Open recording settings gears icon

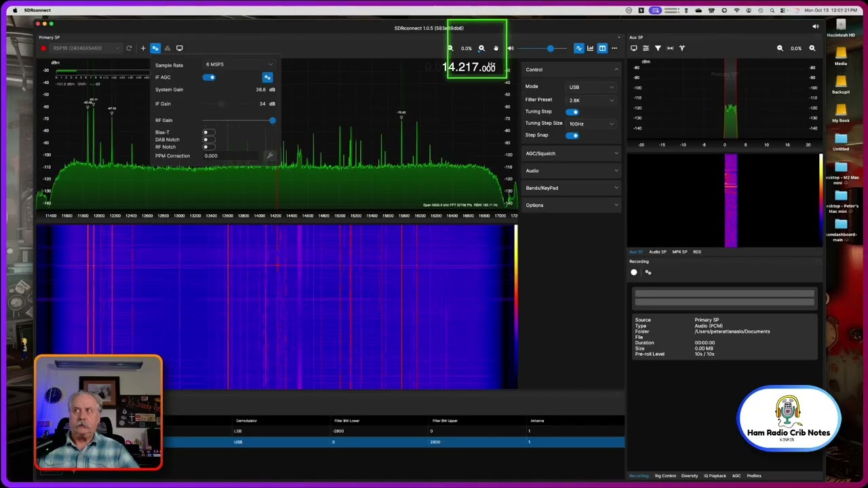pyautogui.click(x=648, y=272)
